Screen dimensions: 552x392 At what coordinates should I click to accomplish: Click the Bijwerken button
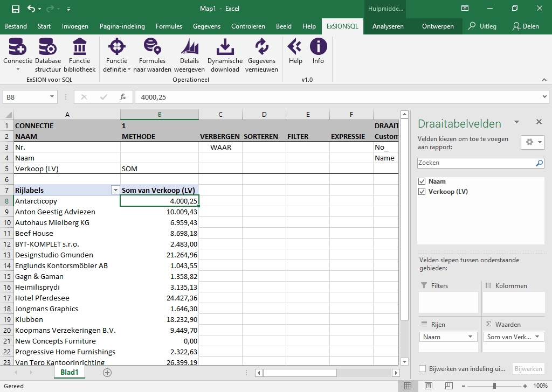528,369
